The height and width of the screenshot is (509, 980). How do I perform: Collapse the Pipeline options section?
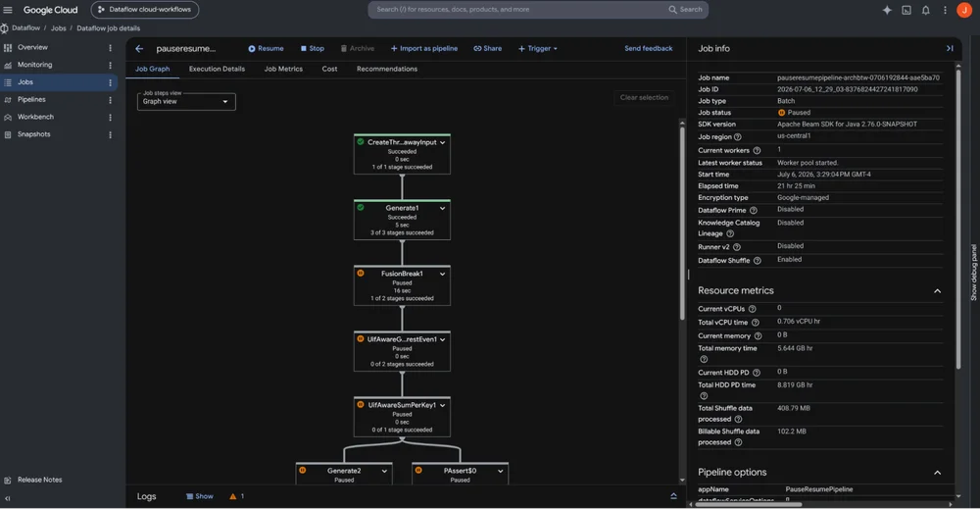(937, 473)
